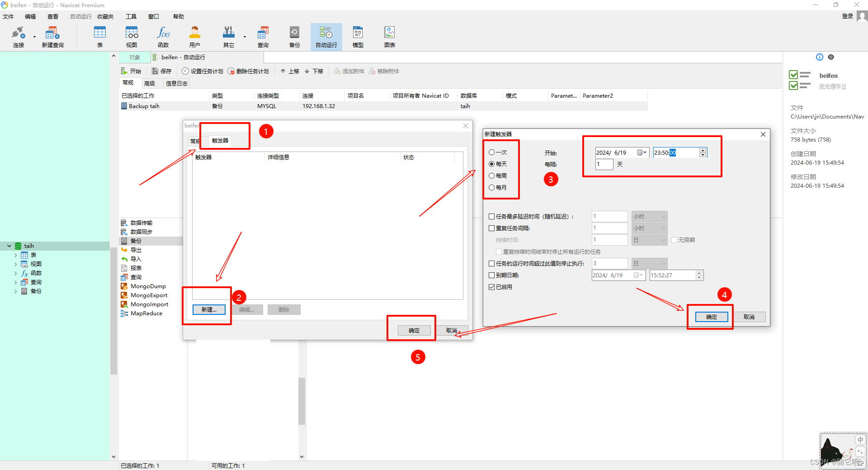Enable expiry date (到期日期) checkbox
The width and height of the screenshot is (868, 470).
[492, 275]
